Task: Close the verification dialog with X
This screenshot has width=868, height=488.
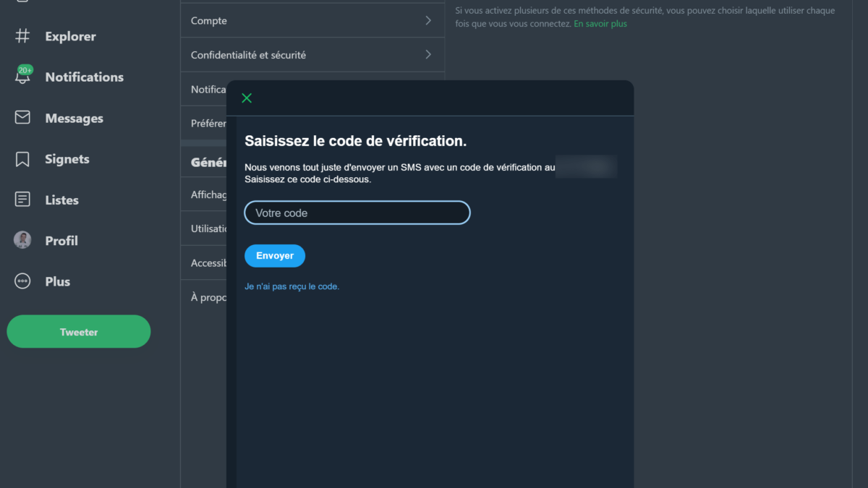Action: 247,98
